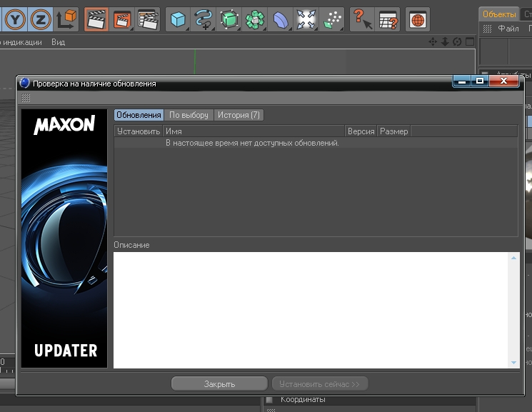Click the viewport rotate camera icon
This screenshot has height=412, width=532.
[457, 41]
